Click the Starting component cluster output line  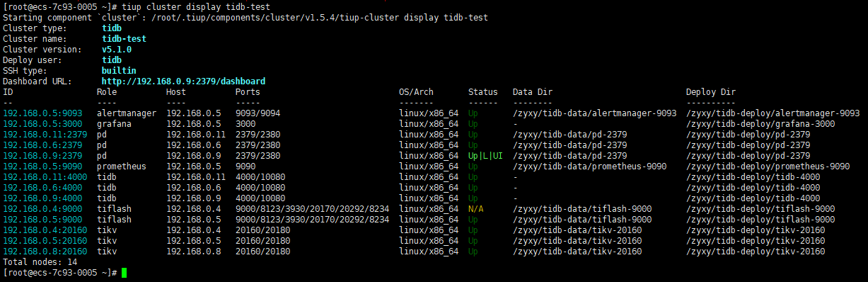point(245,18)
